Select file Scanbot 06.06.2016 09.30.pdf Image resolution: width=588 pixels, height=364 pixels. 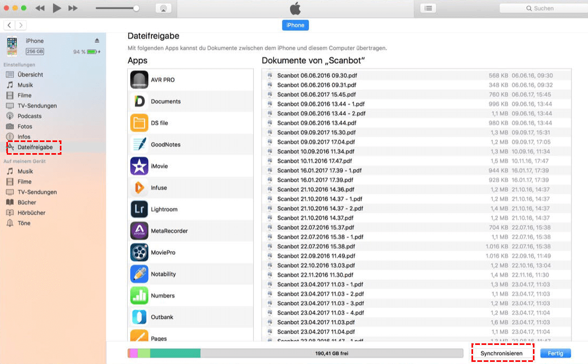coord(316,75)
